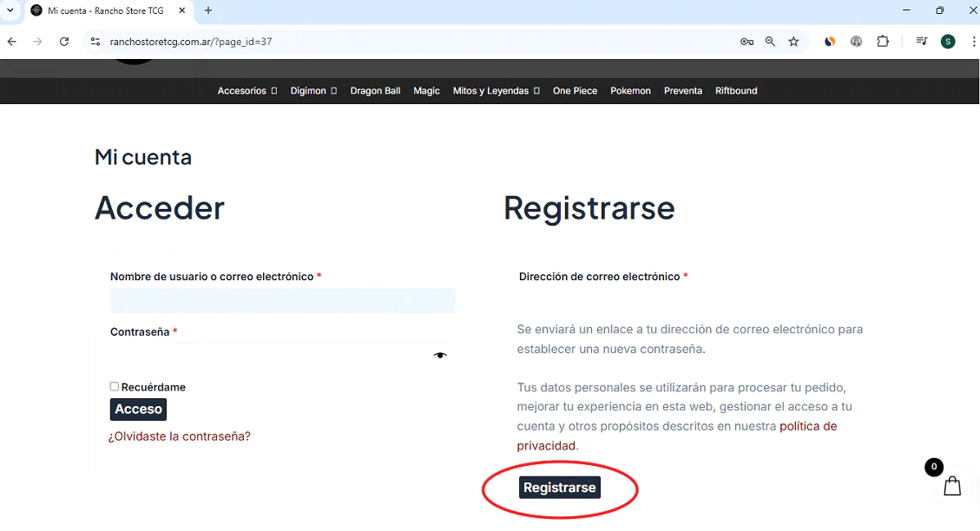Viewport: 980px width, 531px height.
Task: Open the tab search dropdown arrow
Action: (10, 10)
